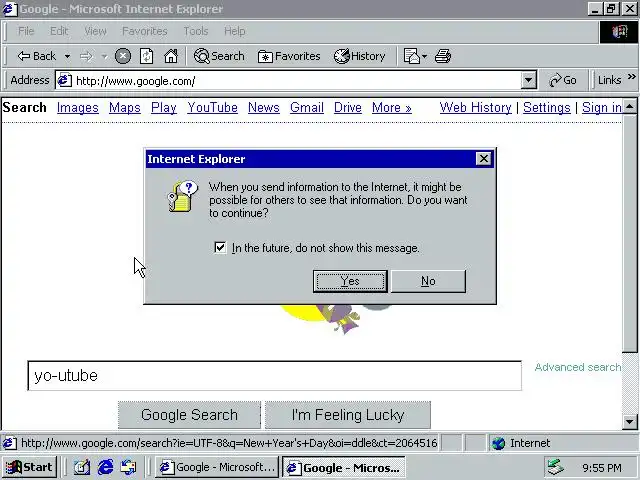Open the Gmail link
Screen dimensions: 640x480
click(307, 107)
